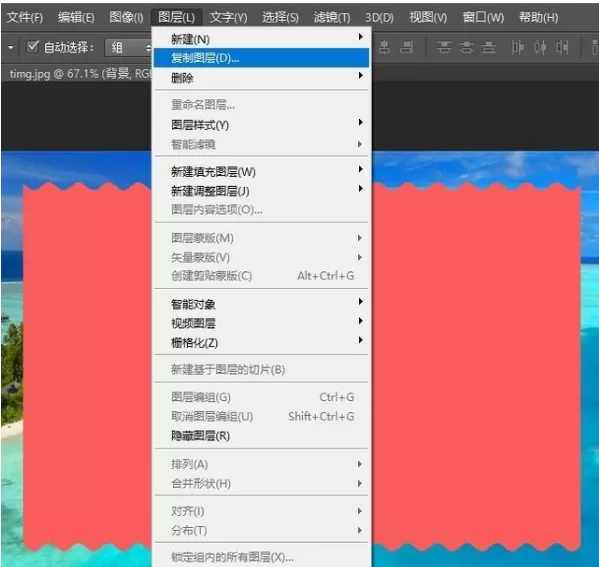
Task: Expand the 智能滤镜 submenu
Action: click(x=261, y=144)
